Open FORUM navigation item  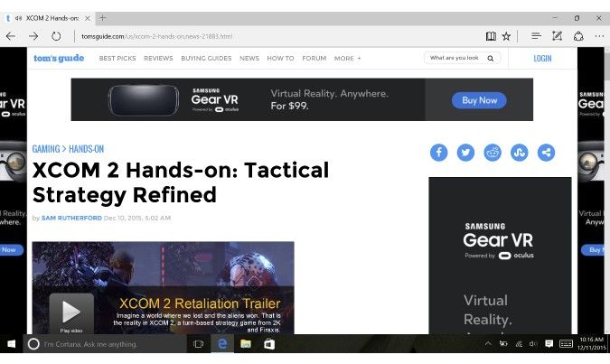click(x=314, y=59)
